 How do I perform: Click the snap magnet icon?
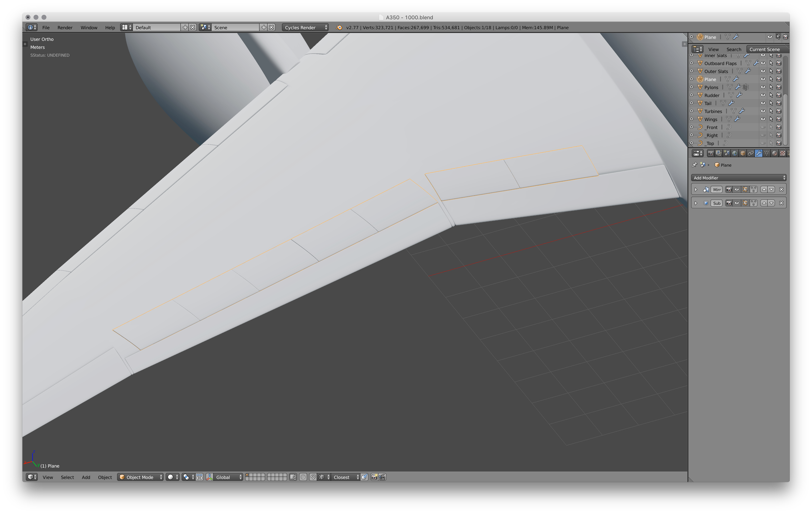point(313,477)
